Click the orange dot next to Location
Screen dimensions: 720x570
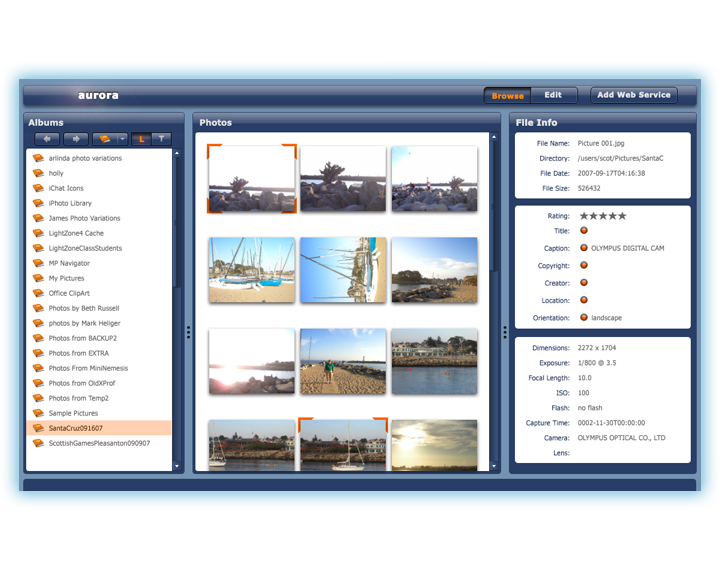click(x=584, y=300)
